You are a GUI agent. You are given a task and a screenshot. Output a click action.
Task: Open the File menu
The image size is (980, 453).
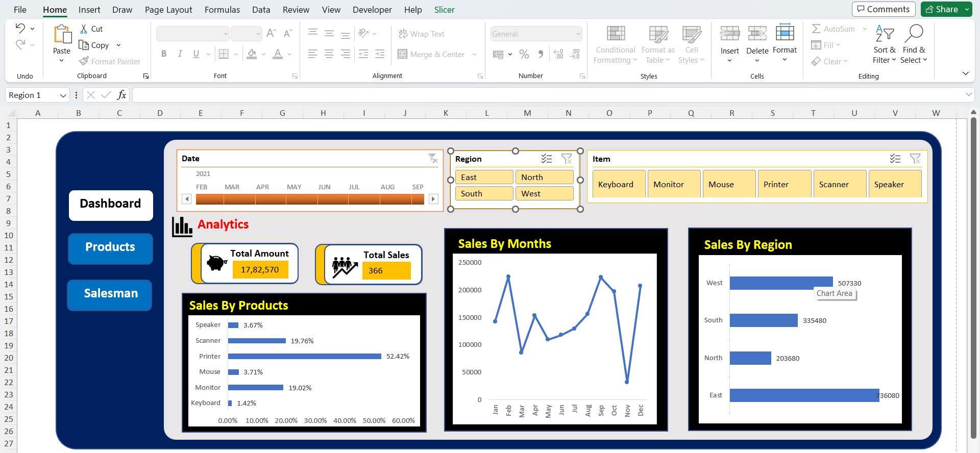[x=20, y=10]
